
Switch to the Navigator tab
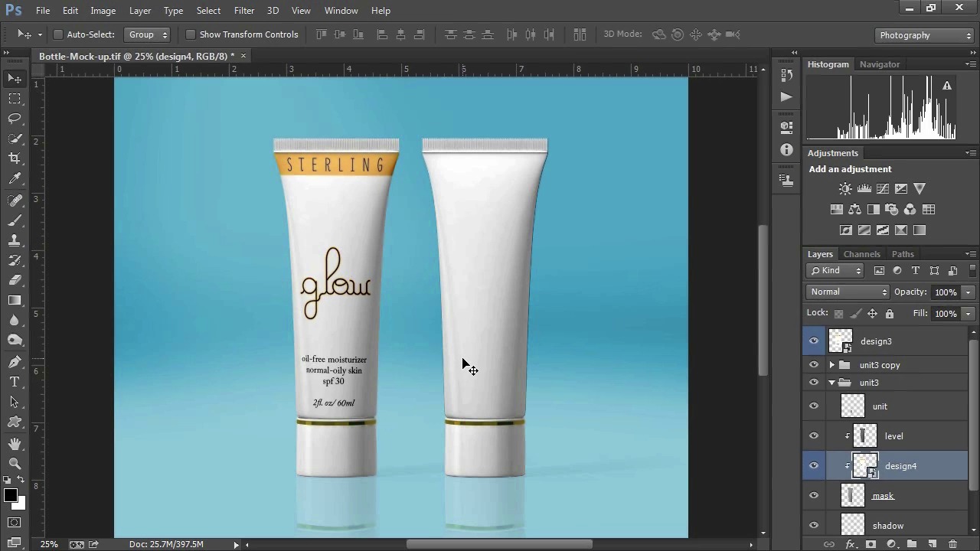point(879,64)
